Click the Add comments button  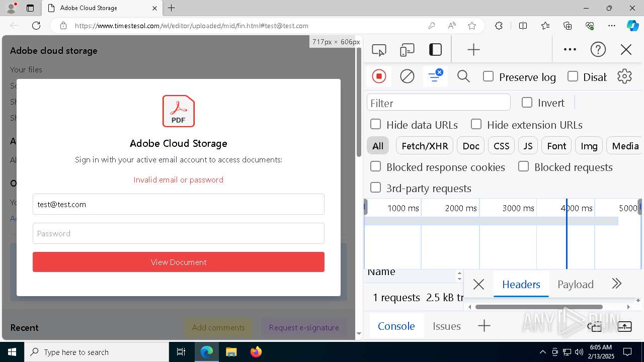pyautogui.click(x=218, y=327)
